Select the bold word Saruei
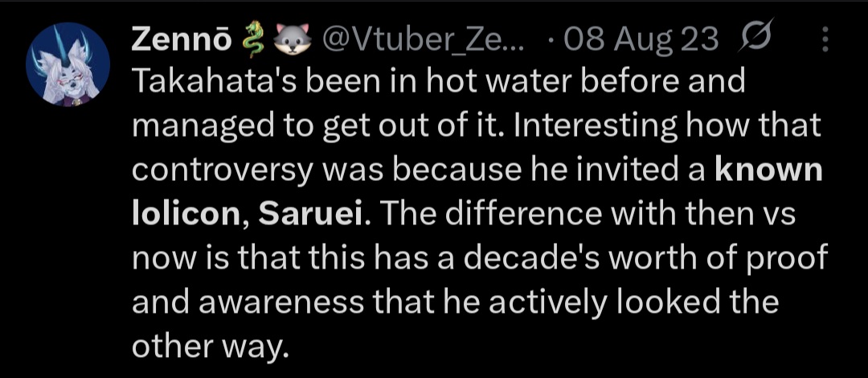The width and height of the screenshot is (868, 378). pyautogui.click(x=312, y=215)
